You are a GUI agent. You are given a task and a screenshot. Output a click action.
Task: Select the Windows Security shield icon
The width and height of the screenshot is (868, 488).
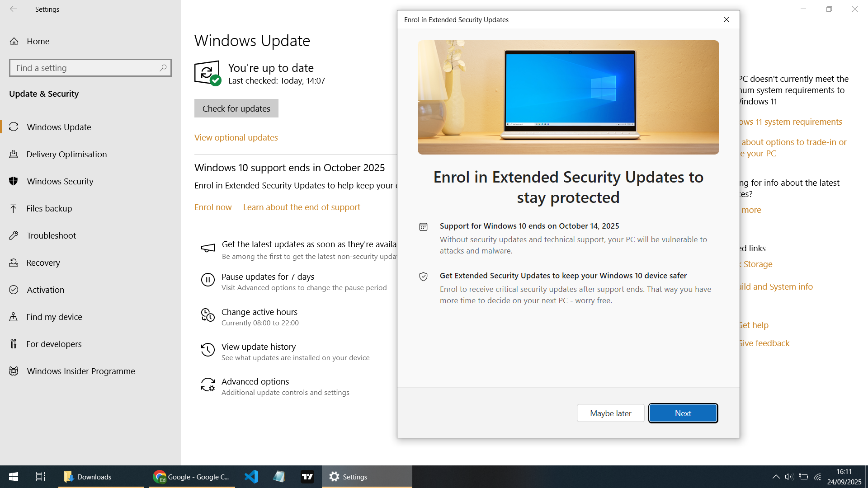[14, 181]
